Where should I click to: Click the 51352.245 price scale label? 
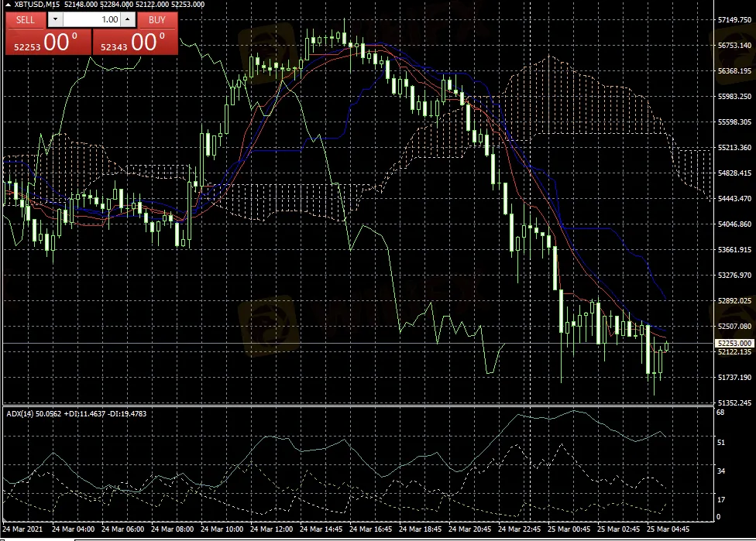(x=734, y=402)
